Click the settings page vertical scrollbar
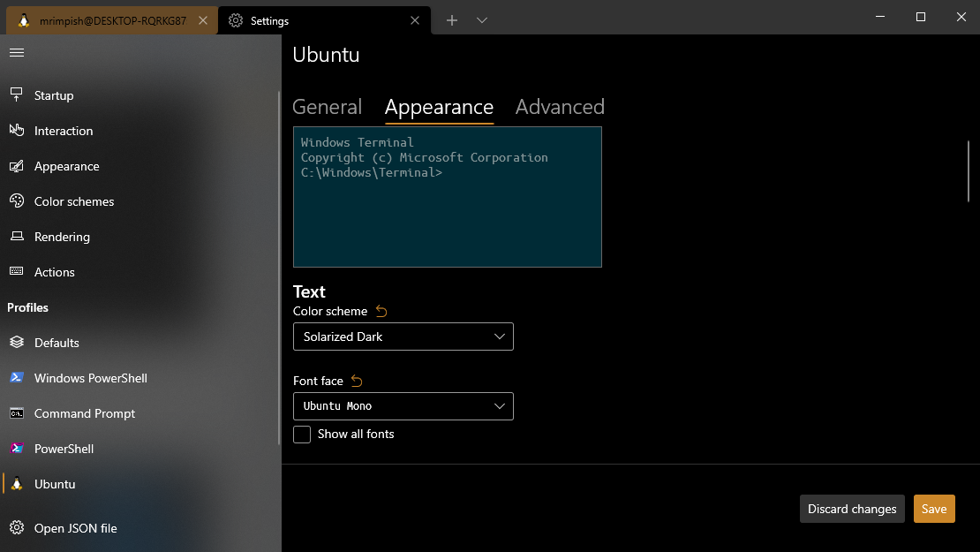 point(969,171)
